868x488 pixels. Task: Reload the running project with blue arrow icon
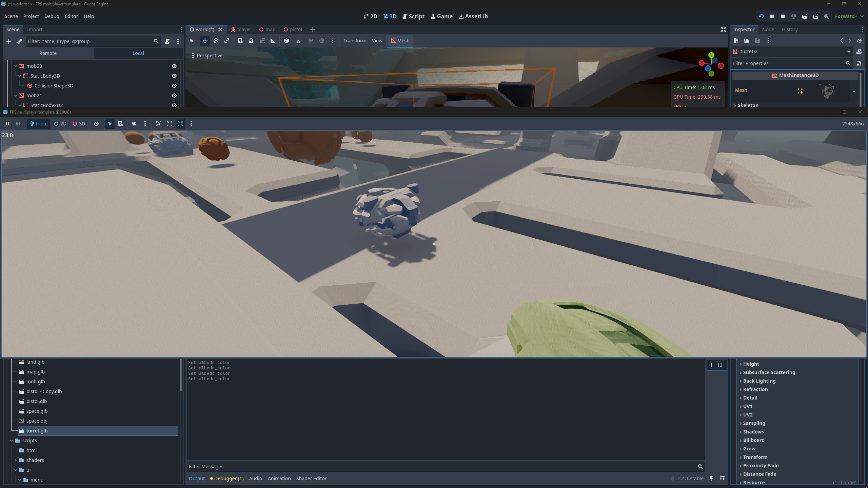pyautogui.click(x=761, y=16)
